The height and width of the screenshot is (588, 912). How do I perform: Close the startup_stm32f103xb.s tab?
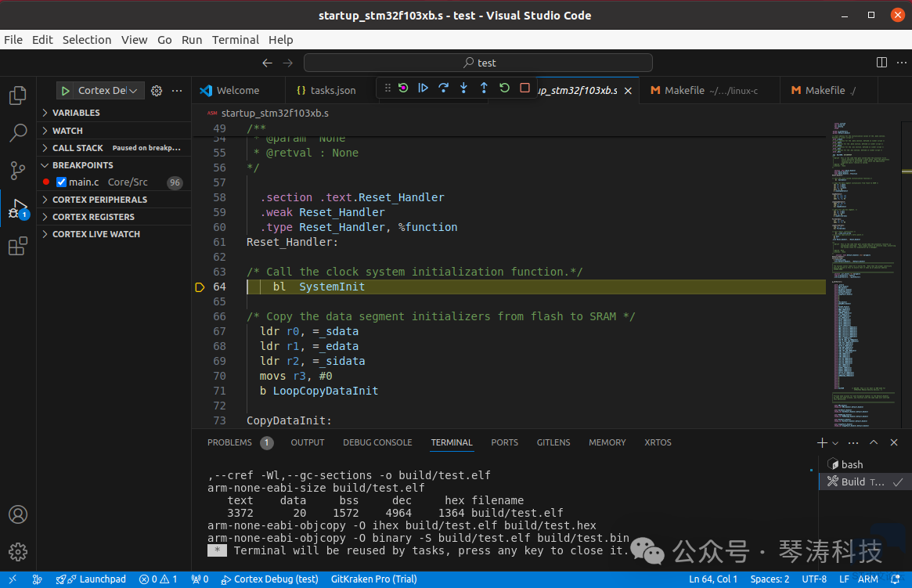628,91
